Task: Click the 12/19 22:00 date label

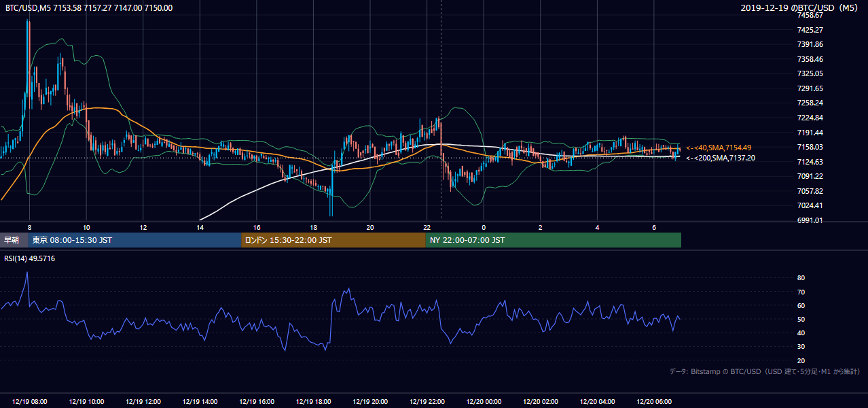Action: pyautogui.click(x=427, y=402)
